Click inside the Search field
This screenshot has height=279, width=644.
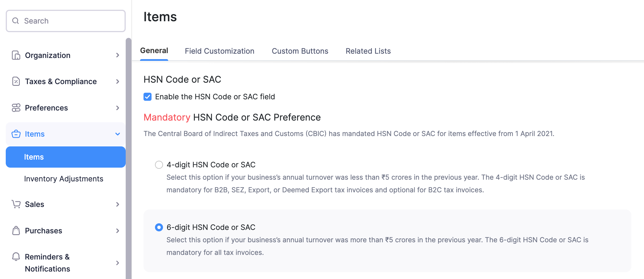(65, 21)
